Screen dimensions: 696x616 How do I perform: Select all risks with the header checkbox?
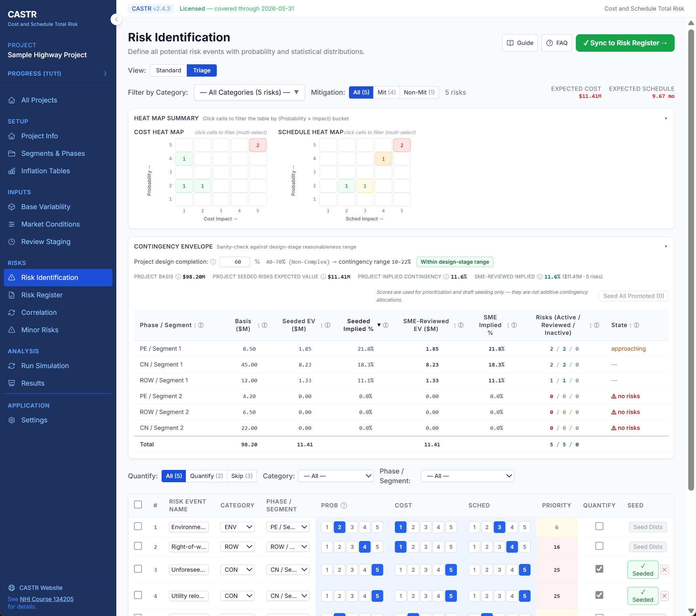[138, 505]
